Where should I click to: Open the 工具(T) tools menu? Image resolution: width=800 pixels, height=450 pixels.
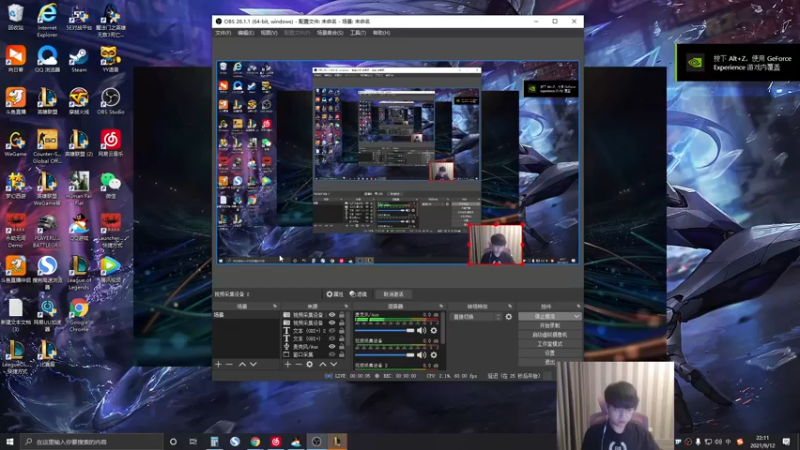tap(358, 33)
